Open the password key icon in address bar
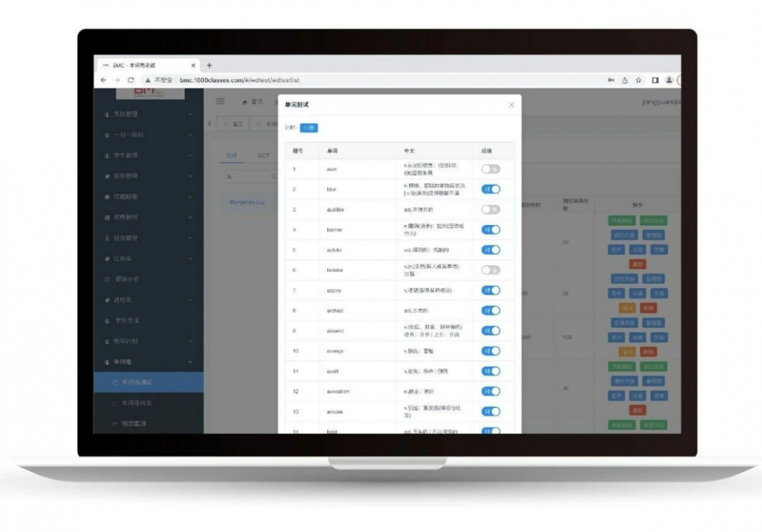Viewport: 762px width, 532px height. click(x=611, y=80)
